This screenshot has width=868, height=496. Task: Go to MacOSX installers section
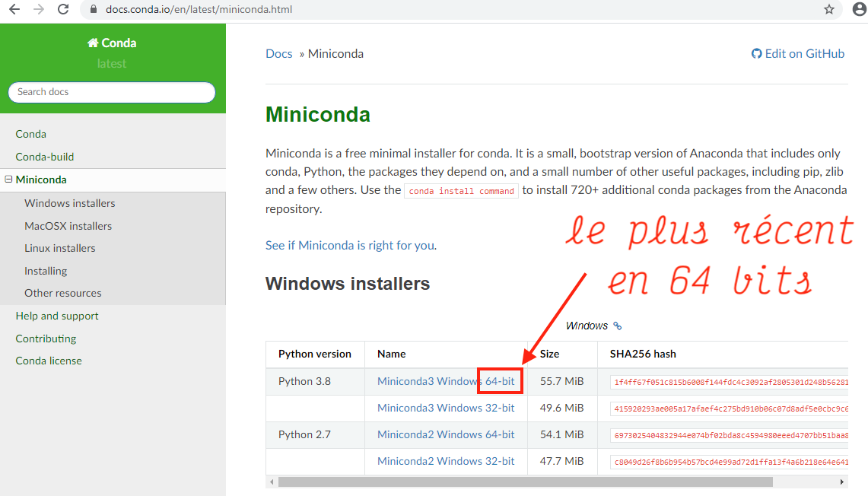tap(68, 226)
